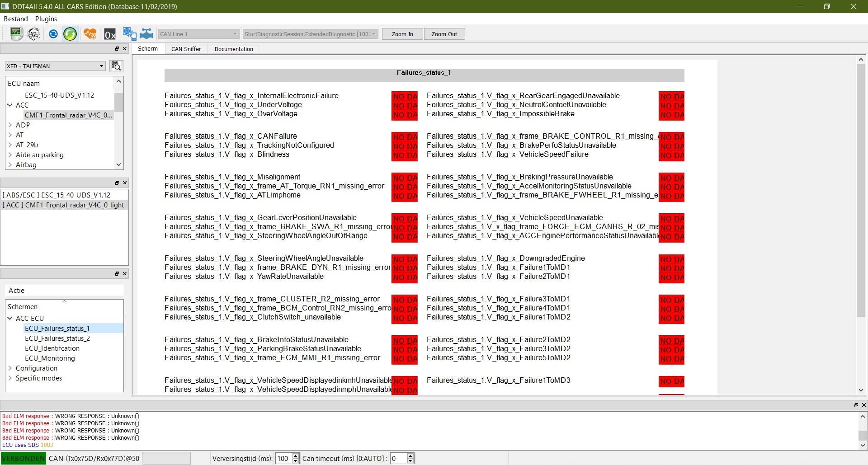This screenshot has height=465, width=868.
Task: Toggle expert mode Einstein-face icon
Action: (x=34, y=34)
